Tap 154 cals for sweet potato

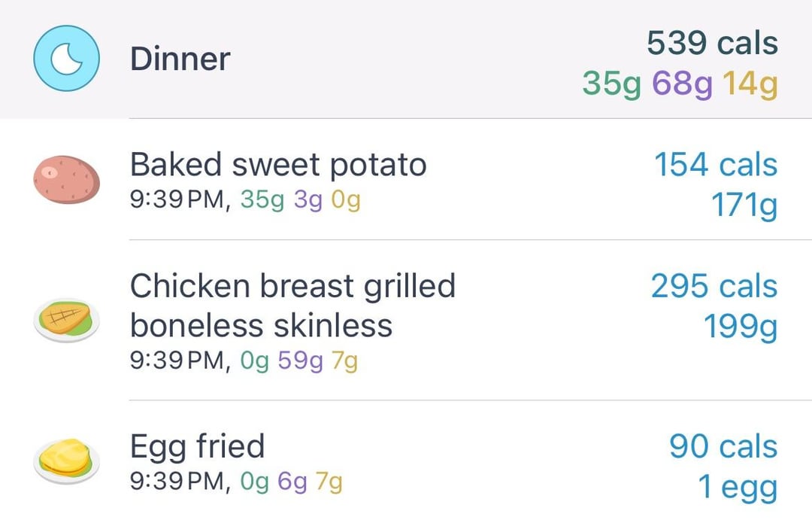coord(716,165)
